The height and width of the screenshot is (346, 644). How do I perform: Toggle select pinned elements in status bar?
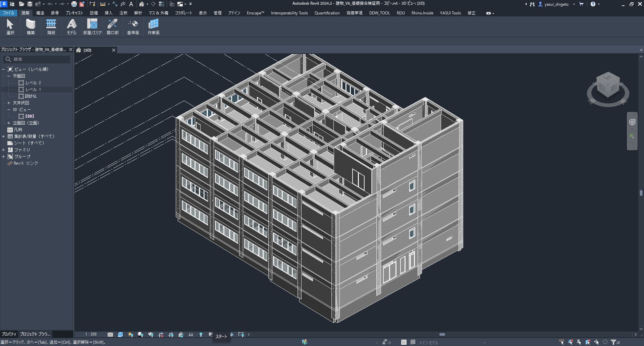coord(579,342)
